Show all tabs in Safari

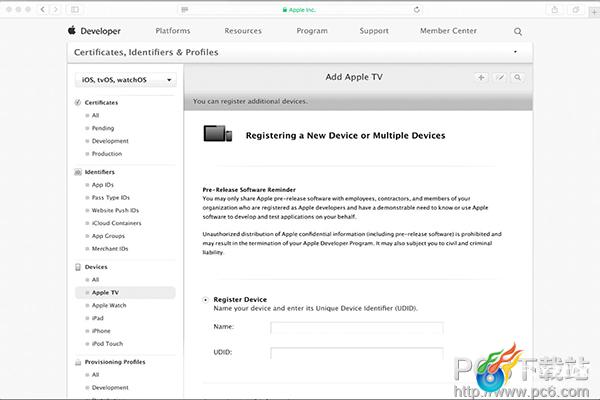point(575,10)
